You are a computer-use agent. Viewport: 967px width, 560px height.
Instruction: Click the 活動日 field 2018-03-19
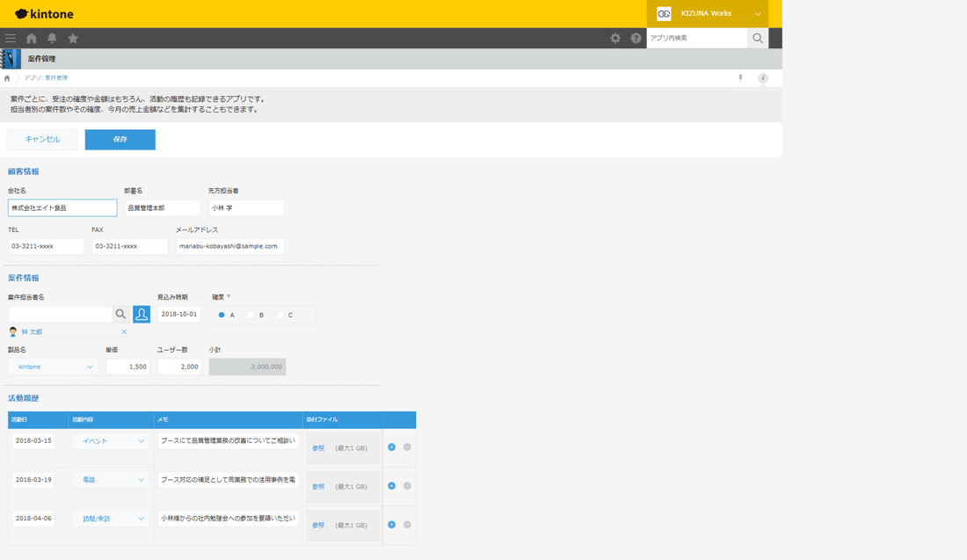(33, 480)
